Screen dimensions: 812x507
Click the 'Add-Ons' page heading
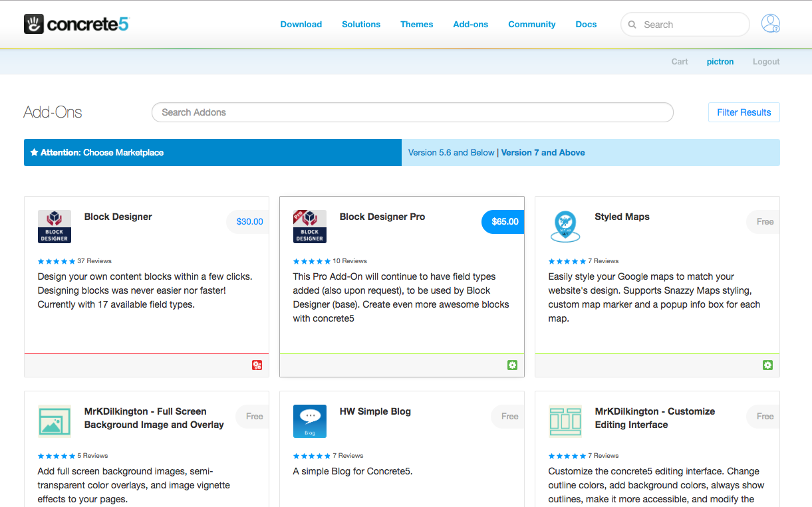[x=53, y=112]
